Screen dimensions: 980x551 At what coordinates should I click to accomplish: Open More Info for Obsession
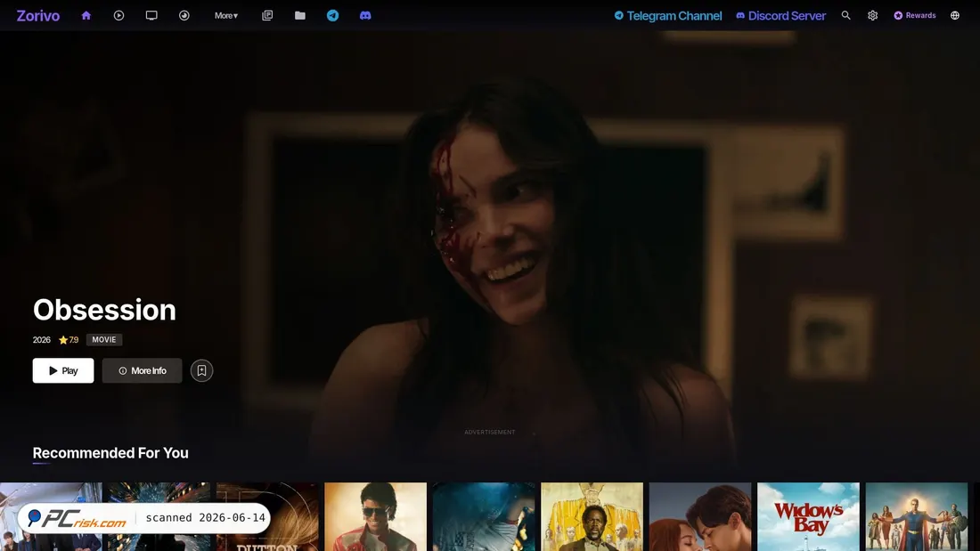coord(142,370)
